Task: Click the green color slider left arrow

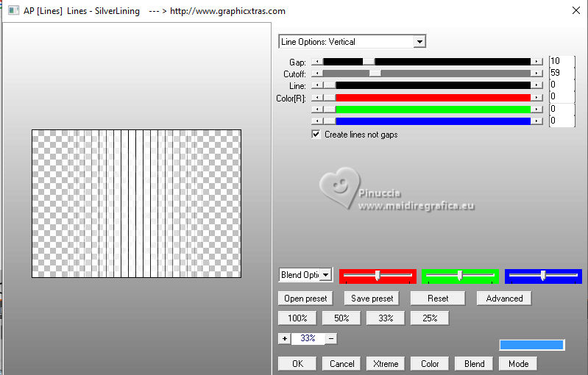Action: tap(317, 110)
